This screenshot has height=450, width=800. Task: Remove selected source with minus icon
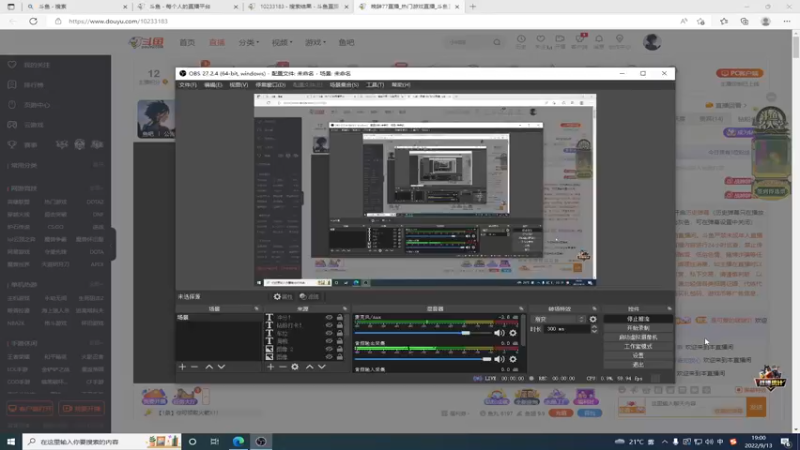[x=283, y=367]
